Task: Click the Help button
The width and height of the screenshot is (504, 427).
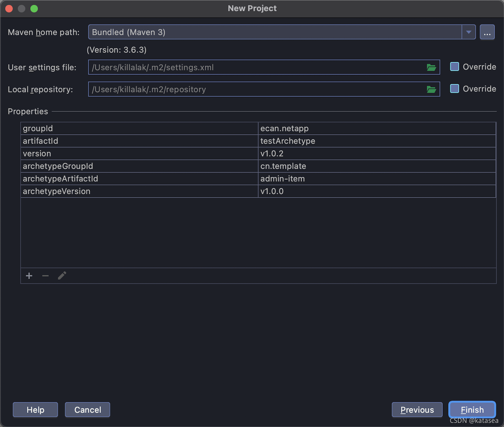Action: pos(35,410)
